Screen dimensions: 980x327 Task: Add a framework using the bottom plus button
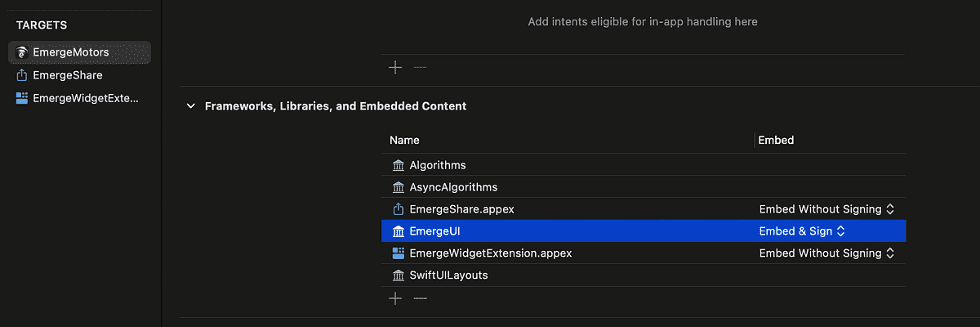coord(395,298)
